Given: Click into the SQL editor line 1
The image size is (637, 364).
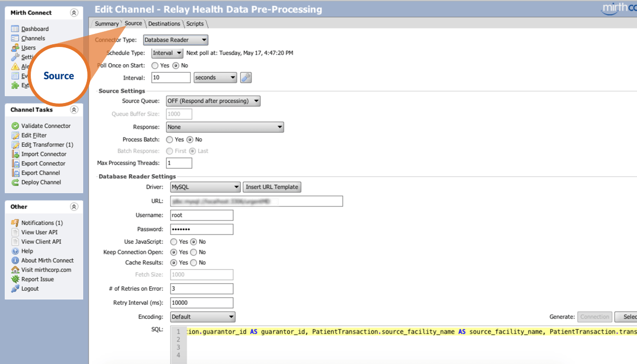Looking at the screenshot, I should click(411, 332).
